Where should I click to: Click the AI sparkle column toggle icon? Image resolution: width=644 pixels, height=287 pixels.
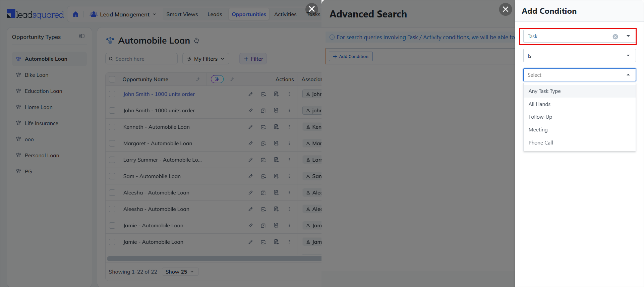point(217,79)
